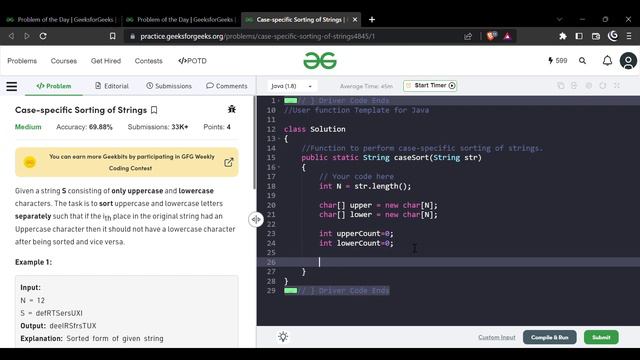Open the Courses nav menu
Image resolution: width=640 pixels, height=360 pixels.
64,61
